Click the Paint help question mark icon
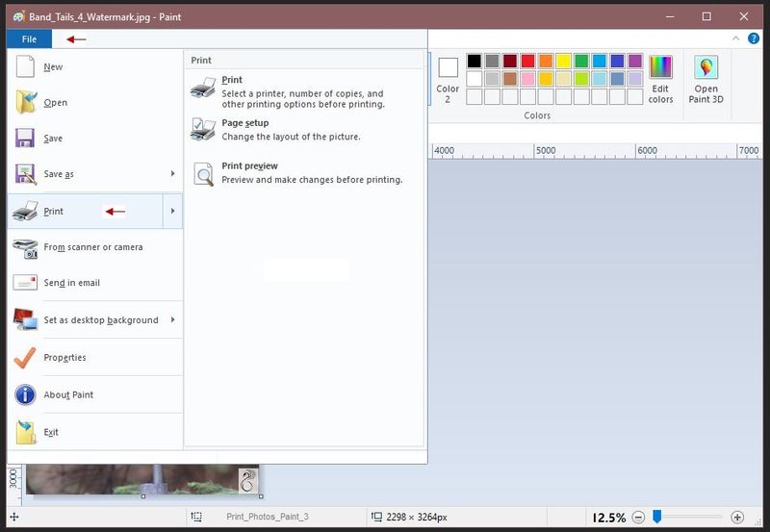 tap(754, 38)
